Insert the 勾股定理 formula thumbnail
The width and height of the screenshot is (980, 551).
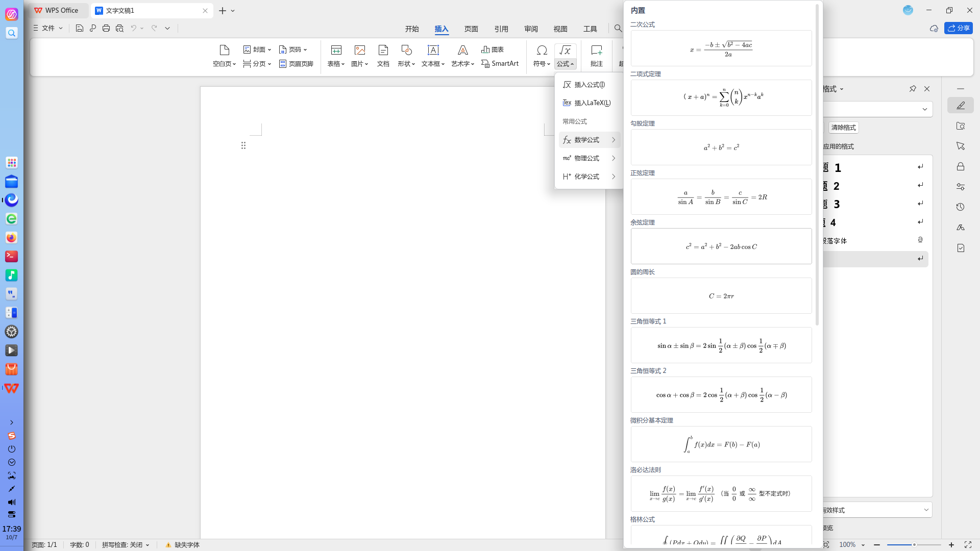coord(721,147)
